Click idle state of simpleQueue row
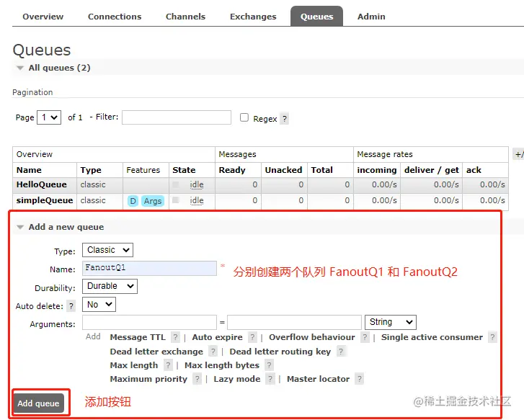 pyautogui.click(x=197, y=200)
